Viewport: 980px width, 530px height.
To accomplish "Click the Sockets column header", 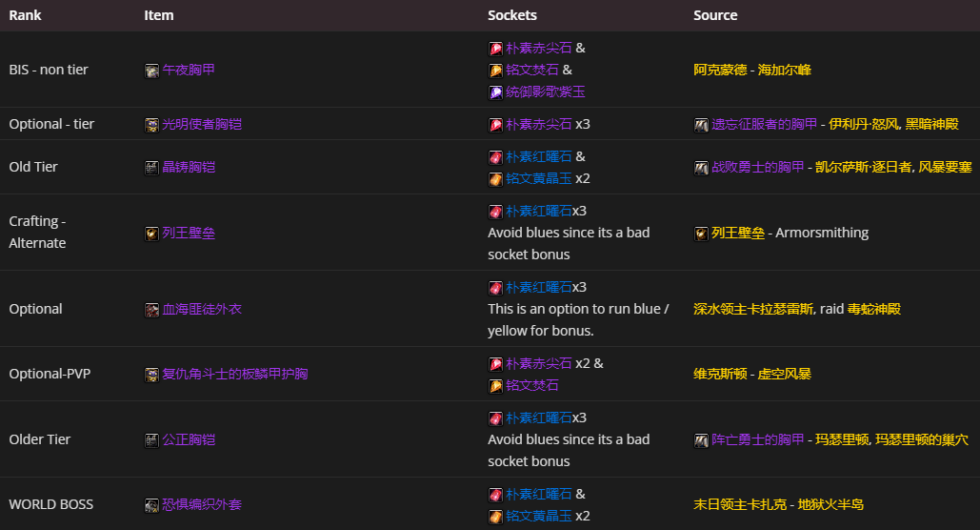I will 512,15.
